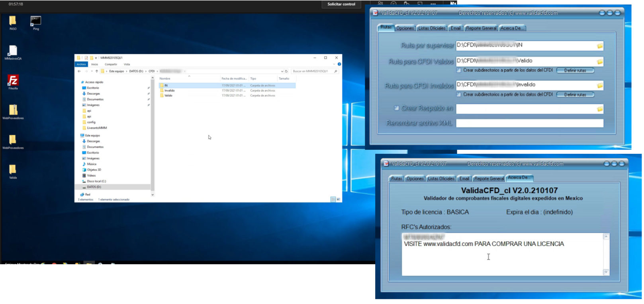Open the PASO folder on the desktop

13,23
